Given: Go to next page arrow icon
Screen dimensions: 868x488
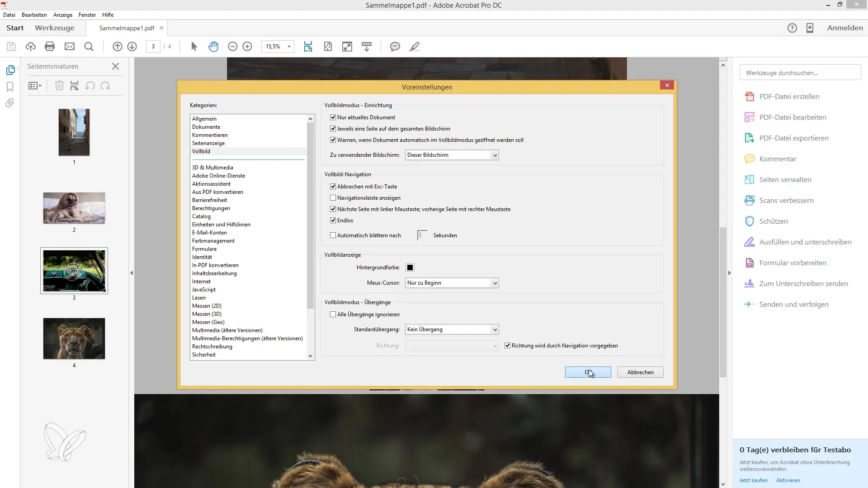Looking at the screenshot, I should pos(132,47).
